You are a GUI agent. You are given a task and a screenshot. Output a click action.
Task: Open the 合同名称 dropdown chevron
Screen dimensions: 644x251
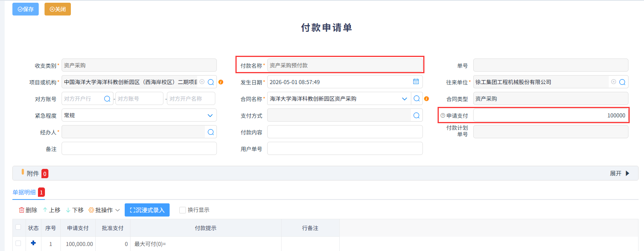[x=405, y=99]
